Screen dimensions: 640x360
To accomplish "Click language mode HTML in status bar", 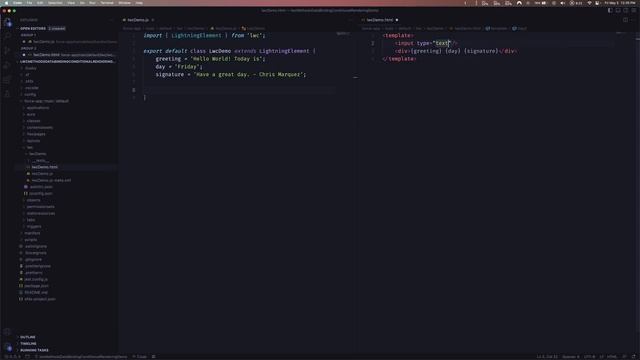I will tap(612, 357).
